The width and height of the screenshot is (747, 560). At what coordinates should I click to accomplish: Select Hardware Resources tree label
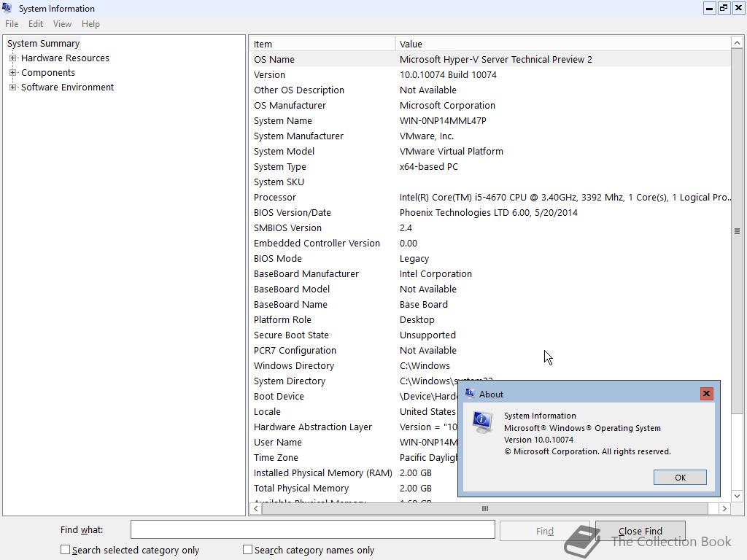pos(65,58)
